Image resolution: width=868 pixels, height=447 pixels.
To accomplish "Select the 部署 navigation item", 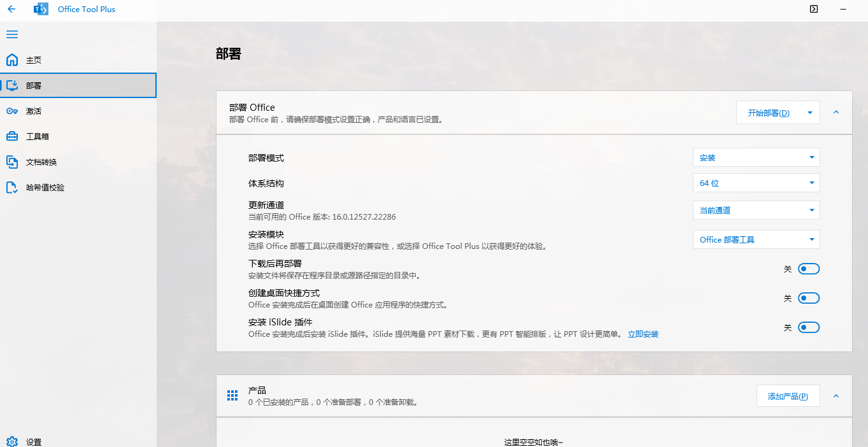I will [x=78, y=85].
